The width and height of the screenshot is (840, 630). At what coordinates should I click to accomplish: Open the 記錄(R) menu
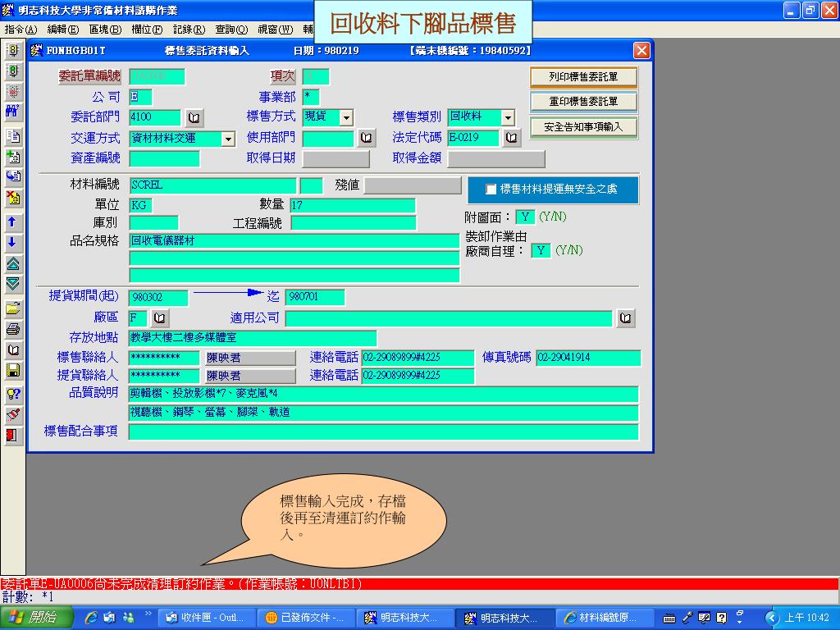(189, 29)
